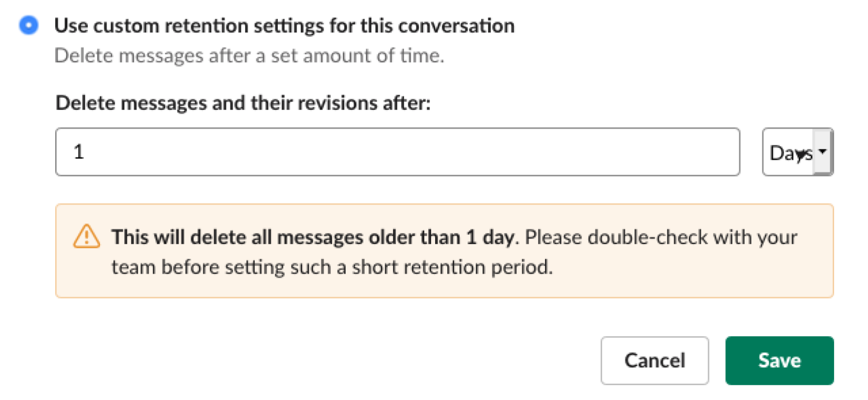Click the 'Delete messages after a set amount of time' text
Viewport: 868px width, 400px height.
tap(250, 55)
